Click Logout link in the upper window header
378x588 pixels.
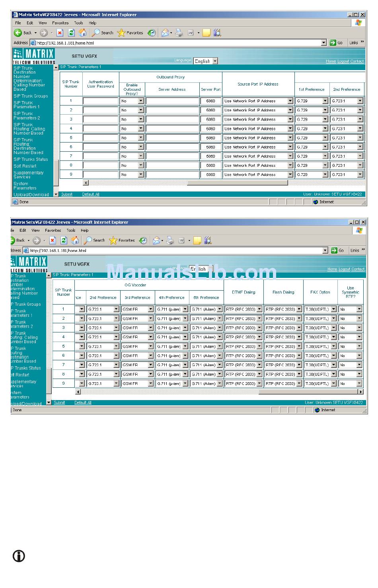tap(343, 61)
